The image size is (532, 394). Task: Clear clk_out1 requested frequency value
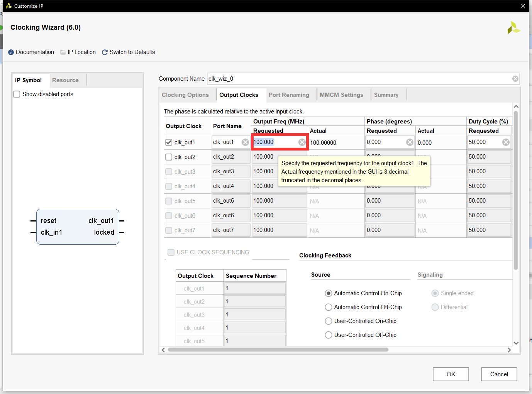tap(302, 142)
